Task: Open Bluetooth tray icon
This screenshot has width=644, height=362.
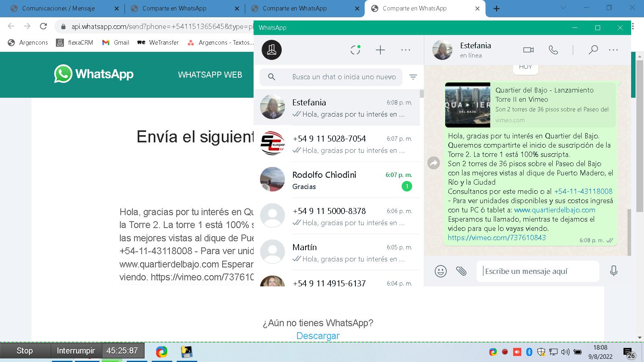Action: tap(529, 352)
